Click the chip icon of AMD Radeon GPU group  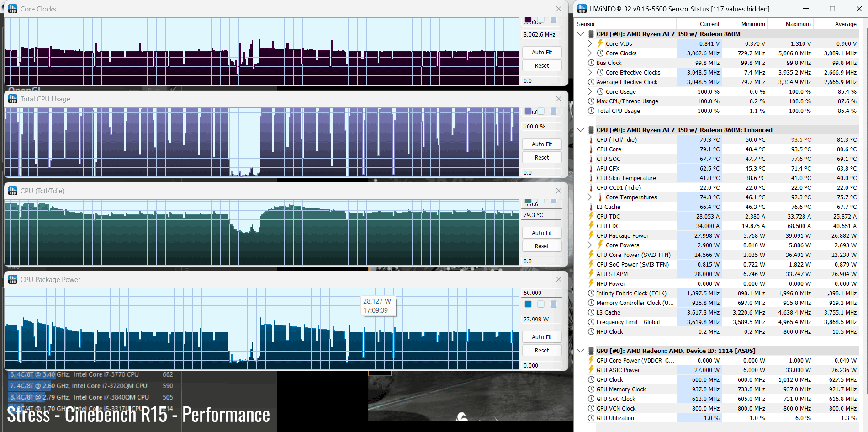pos(591,351)
